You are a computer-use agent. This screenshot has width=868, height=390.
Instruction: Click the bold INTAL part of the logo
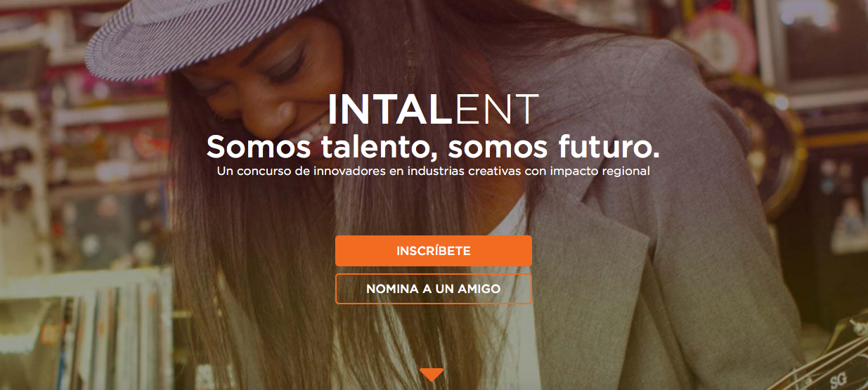[390, 110]
